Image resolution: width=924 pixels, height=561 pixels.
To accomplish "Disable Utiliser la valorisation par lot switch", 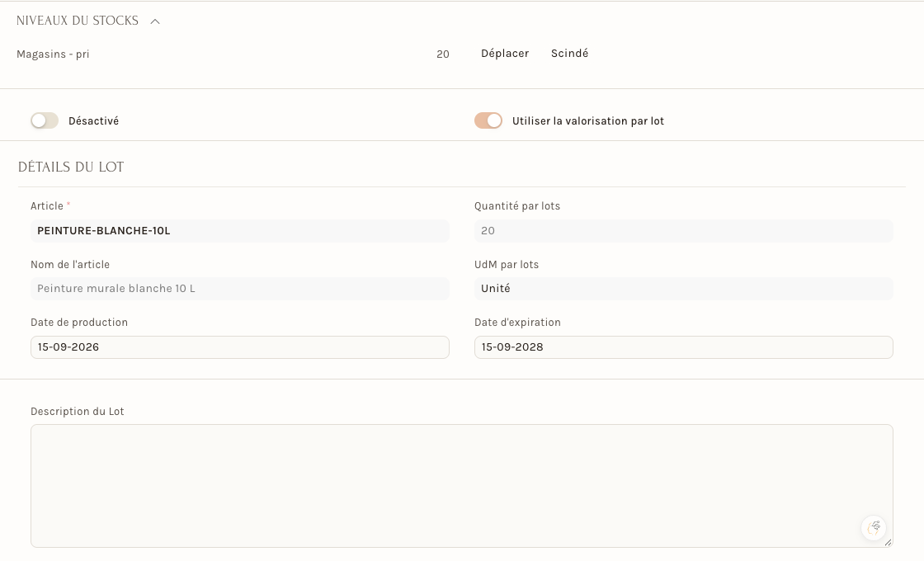I will point(488,120).
